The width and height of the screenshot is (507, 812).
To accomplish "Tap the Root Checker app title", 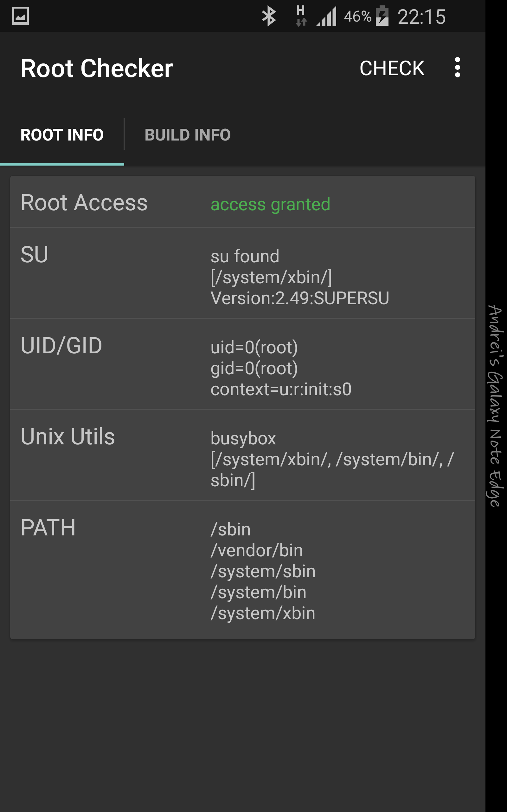I will (x=97, y=68).
